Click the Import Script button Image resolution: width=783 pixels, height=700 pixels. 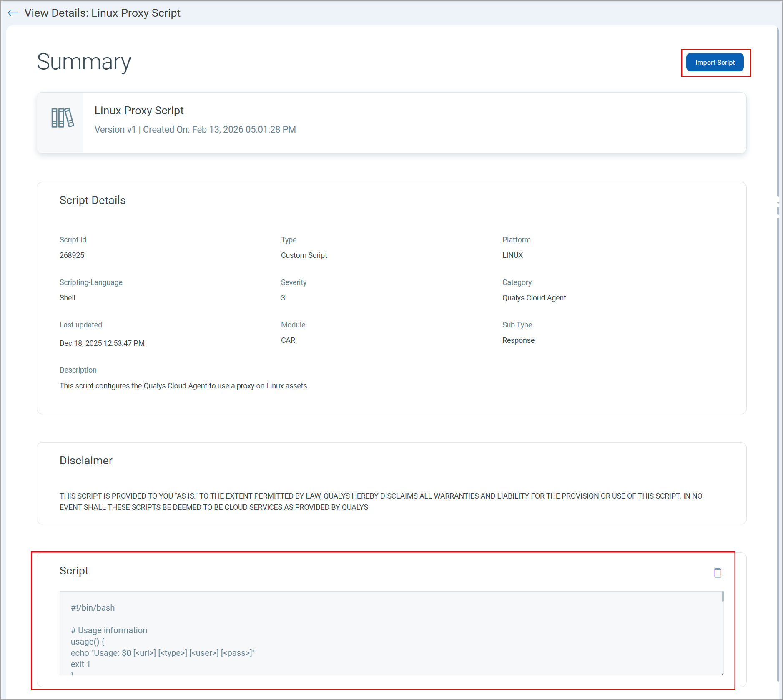pyautogui.click(x=715, y=63)
